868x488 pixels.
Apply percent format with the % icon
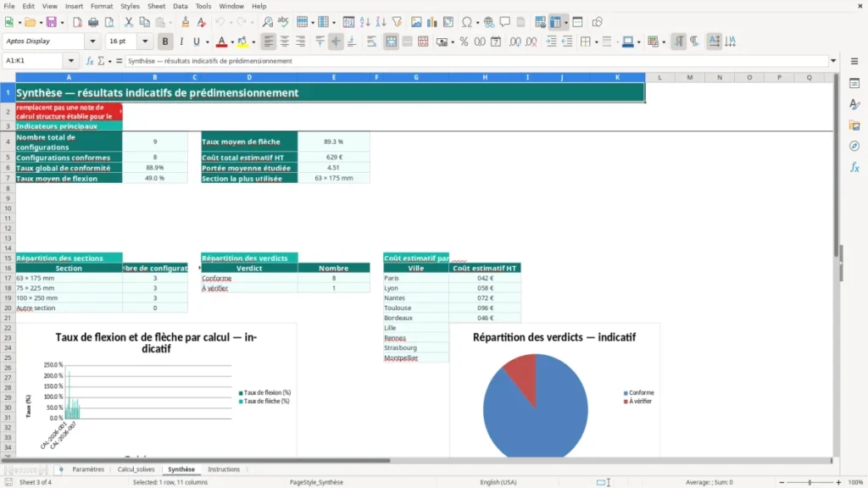click(464, 42)
